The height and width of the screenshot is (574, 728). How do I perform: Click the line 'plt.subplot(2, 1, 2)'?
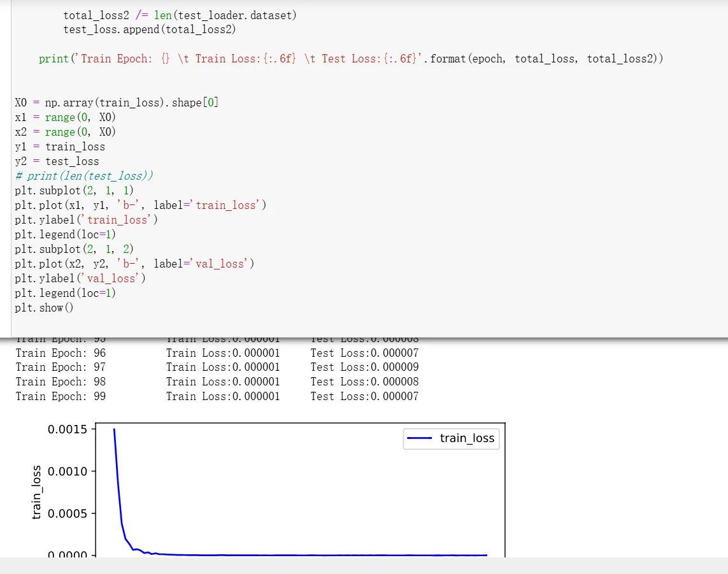pos(75,249)
